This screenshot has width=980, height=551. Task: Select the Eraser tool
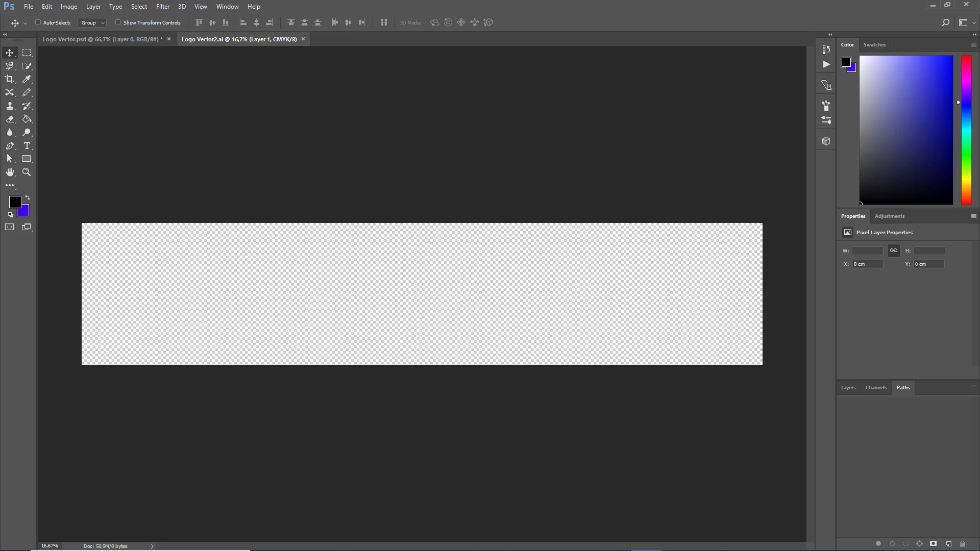(x=10, y=119)
